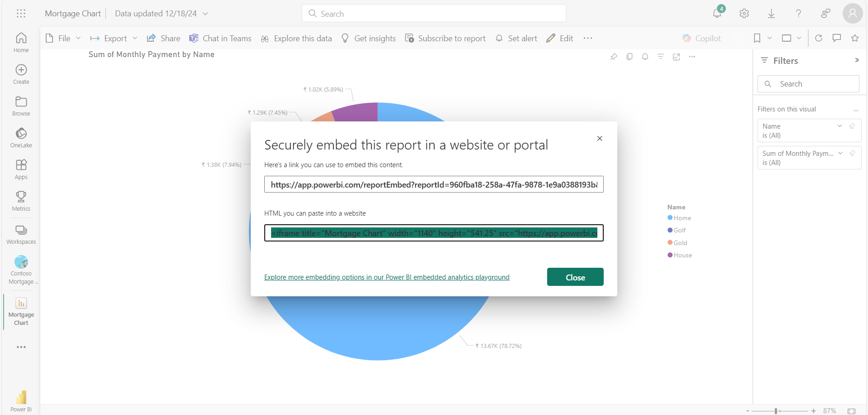Screen dimensions: 868x415
Task: Toggle Home in the chart legend
Action: pos(682,218)
